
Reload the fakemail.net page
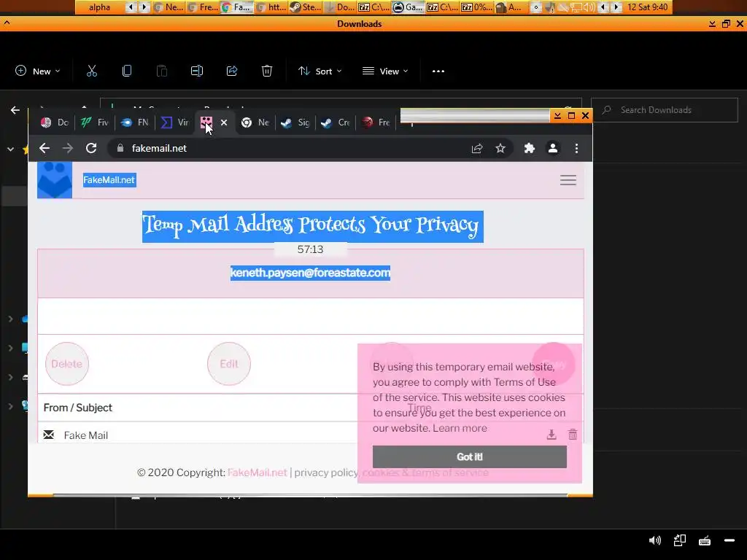(91, 148)
